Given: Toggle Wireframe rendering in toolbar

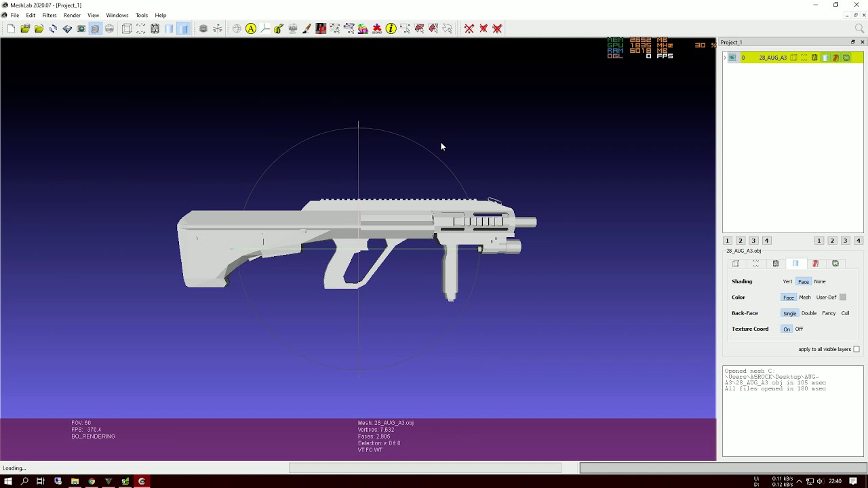Looking at the screenshot, I should point(155,28).
